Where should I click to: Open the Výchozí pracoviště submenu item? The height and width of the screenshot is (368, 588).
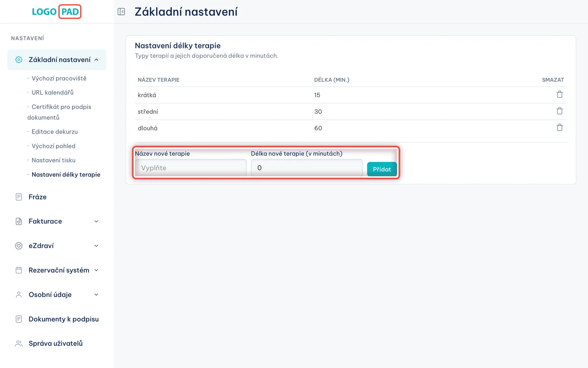pos(59,78)
